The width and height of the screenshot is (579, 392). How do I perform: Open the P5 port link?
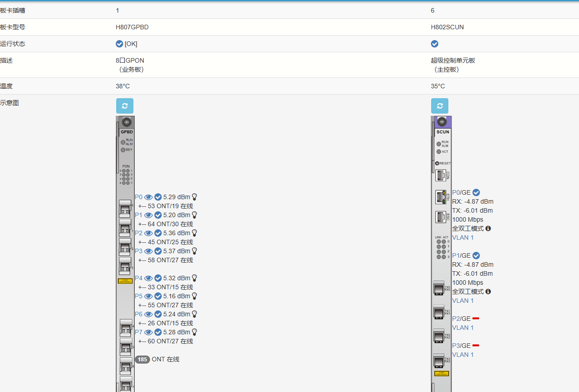pos(138,296)
